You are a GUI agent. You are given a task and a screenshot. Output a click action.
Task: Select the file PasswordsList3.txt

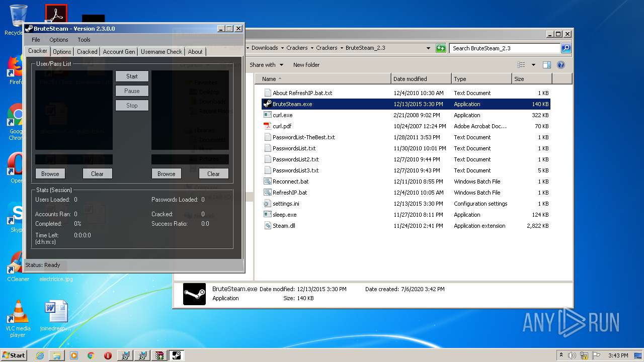click(x=295, y=170)
